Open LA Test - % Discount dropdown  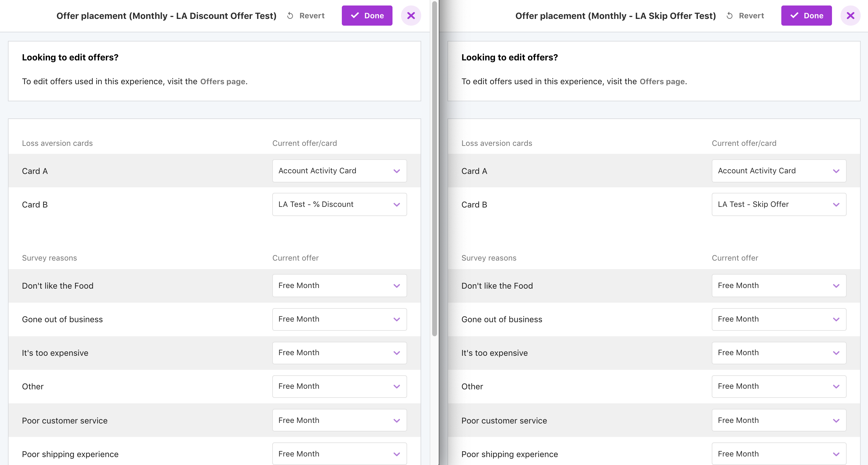(339, 204)
